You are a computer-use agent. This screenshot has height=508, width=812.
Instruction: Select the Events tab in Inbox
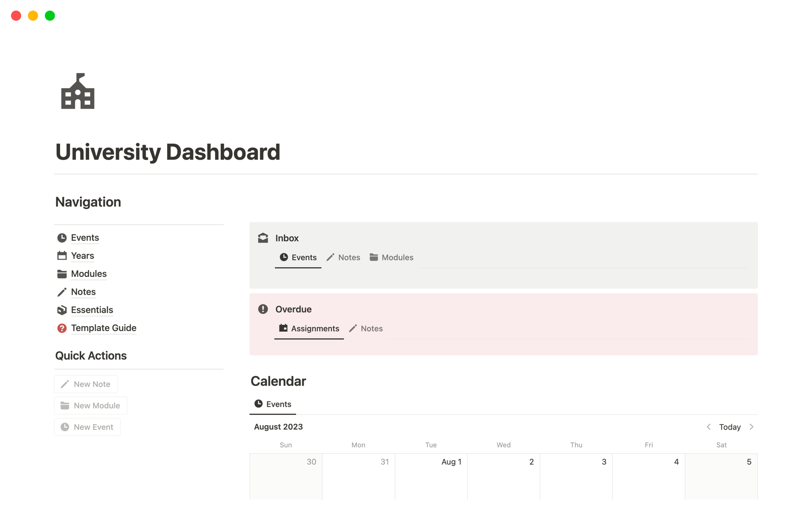pyautogui.click(x=298, y=257)
